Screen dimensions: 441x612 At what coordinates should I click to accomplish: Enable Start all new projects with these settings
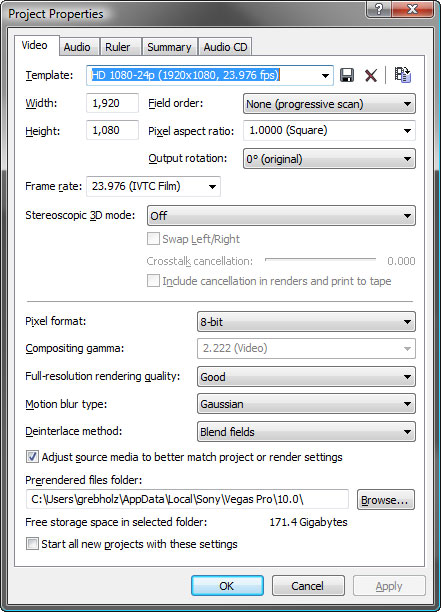[32, 544]
